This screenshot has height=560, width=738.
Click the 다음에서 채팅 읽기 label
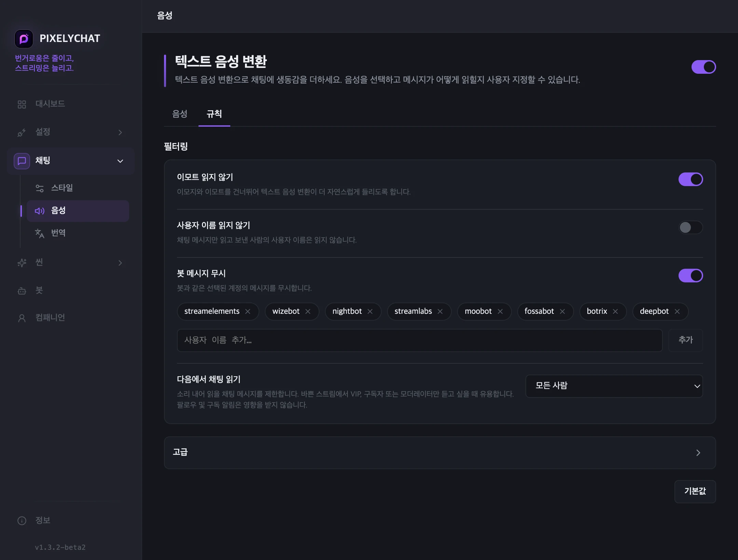click(x=209, y=379)
